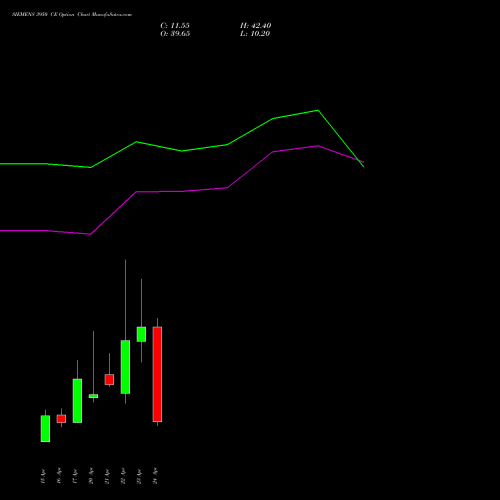Click the 23 Apr date axis label

coord(139,476)
